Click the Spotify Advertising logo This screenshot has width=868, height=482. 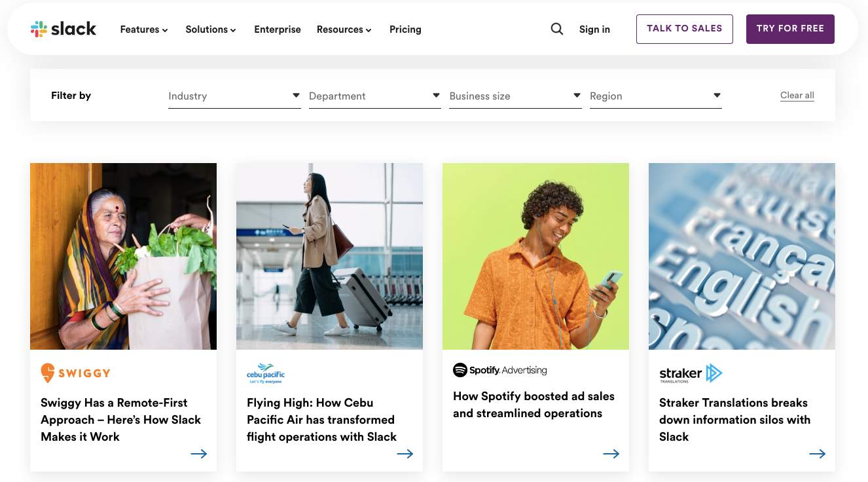point(500,370)
